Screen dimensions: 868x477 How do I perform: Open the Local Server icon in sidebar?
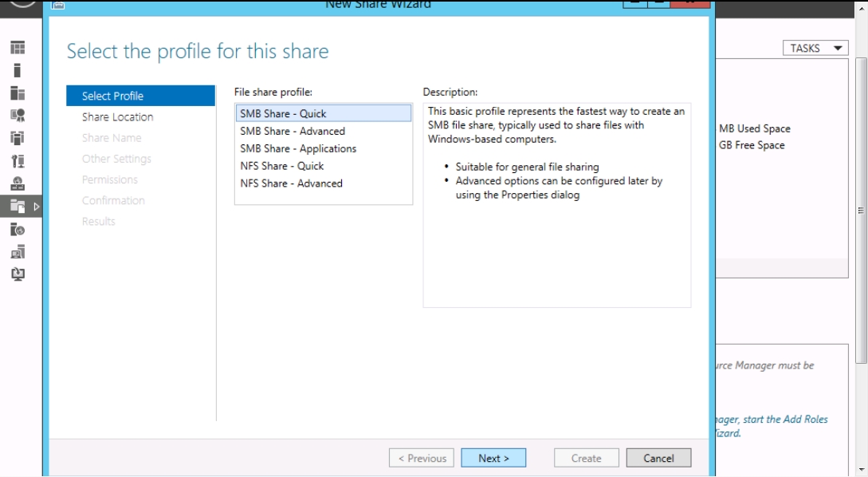click(18, 70)
